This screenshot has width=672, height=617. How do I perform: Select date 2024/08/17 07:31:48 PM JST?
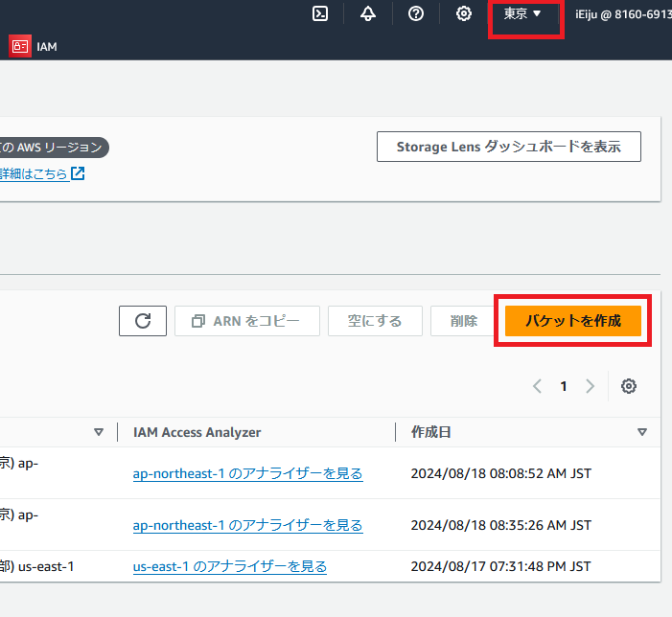[x=500, y=566]
